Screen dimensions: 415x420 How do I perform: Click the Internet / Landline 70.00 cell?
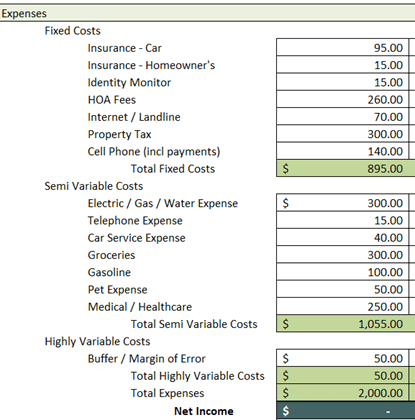[x=343, y=116]
